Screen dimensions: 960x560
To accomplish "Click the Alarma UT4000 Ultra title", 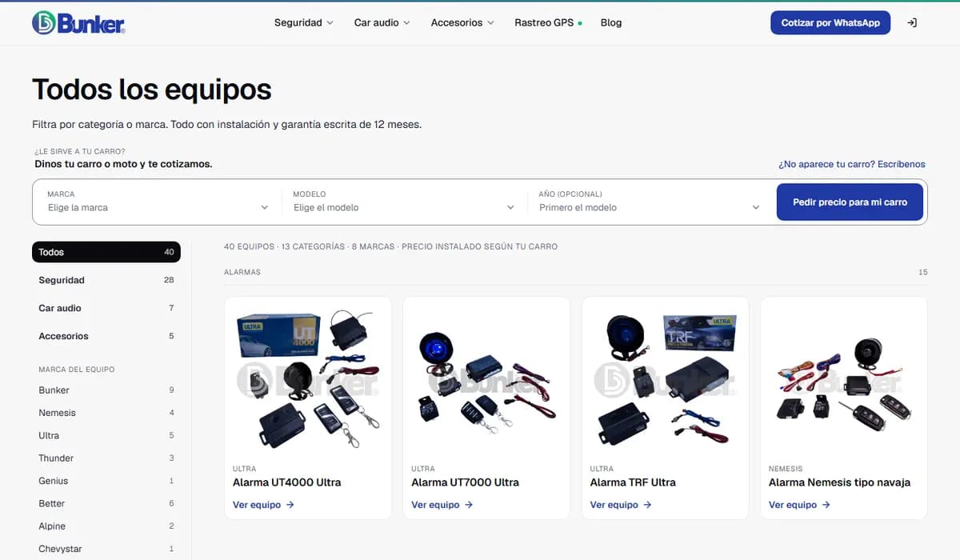I will tap(287, 482).
